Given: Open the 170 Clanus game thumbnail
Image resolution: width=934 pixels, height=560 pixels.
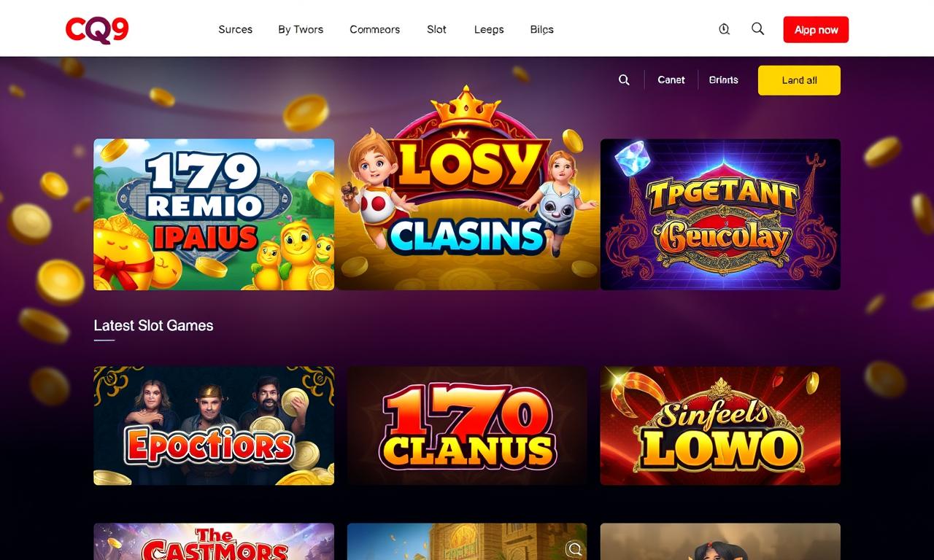Looking at the screenshot, I should point(467,426).
